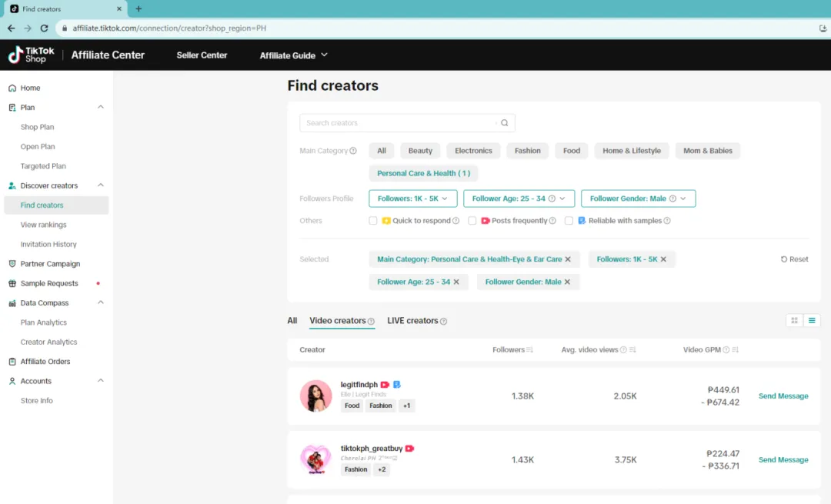
Task: Open Invitation History in sidebar
Action: pyautogui.click(x=48, y=245)
